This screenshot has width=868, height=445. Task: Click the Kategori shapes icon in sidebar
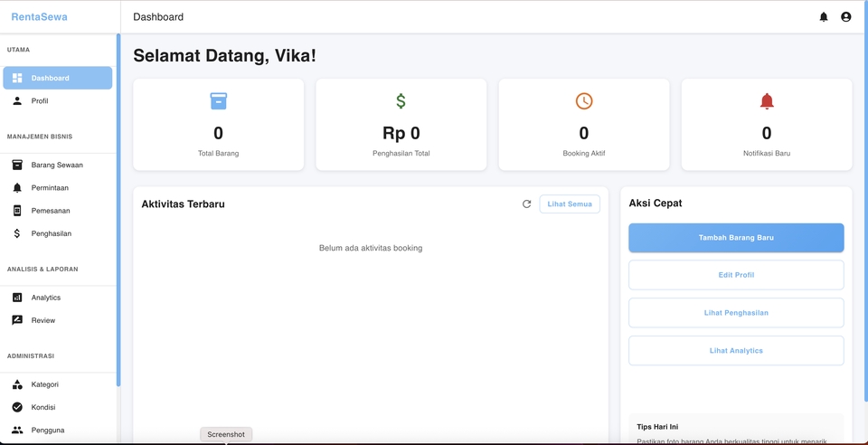17,384
